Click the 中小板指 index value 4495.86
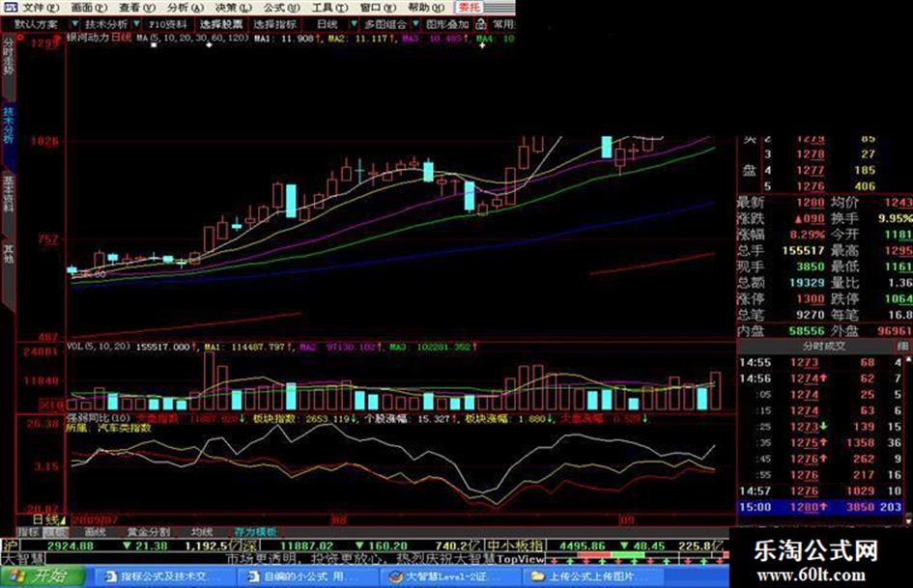The height and width of the screenshot is (588, 913). point(583,546)
